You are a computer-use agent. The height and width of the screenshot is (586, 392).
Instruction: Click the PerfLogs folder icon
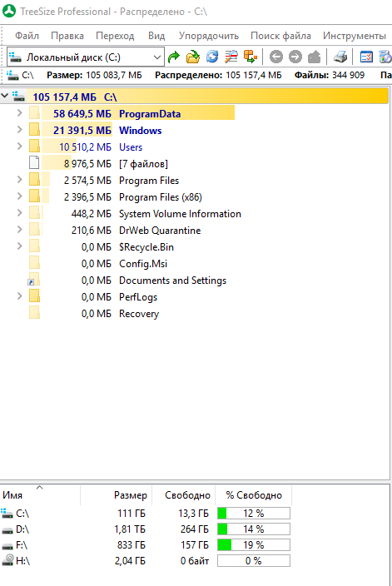[x=34, y=296]
